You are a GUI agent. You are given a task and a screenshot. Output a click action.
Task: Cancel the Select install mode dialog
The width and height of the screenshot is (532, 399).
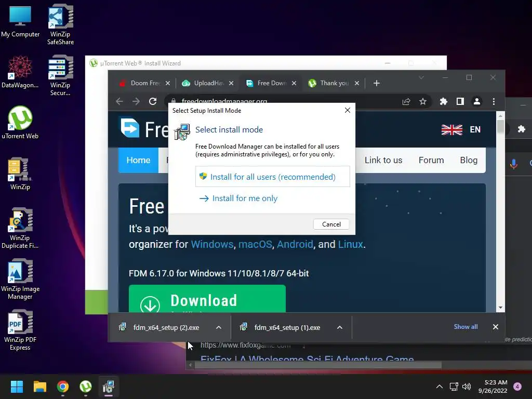331,224
